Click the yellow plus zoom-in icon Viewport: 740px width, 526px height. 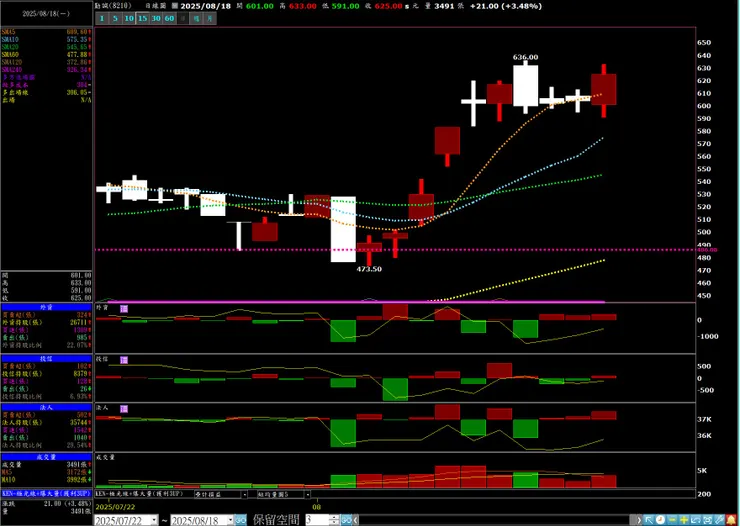[x=684, y=520]
